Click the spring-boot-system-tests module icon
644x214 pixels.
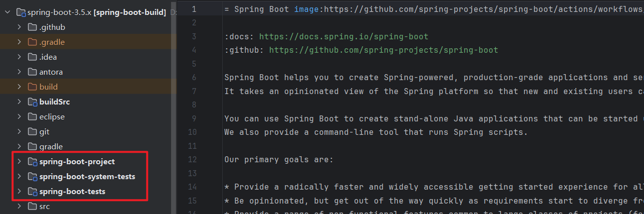click(32, 176)
